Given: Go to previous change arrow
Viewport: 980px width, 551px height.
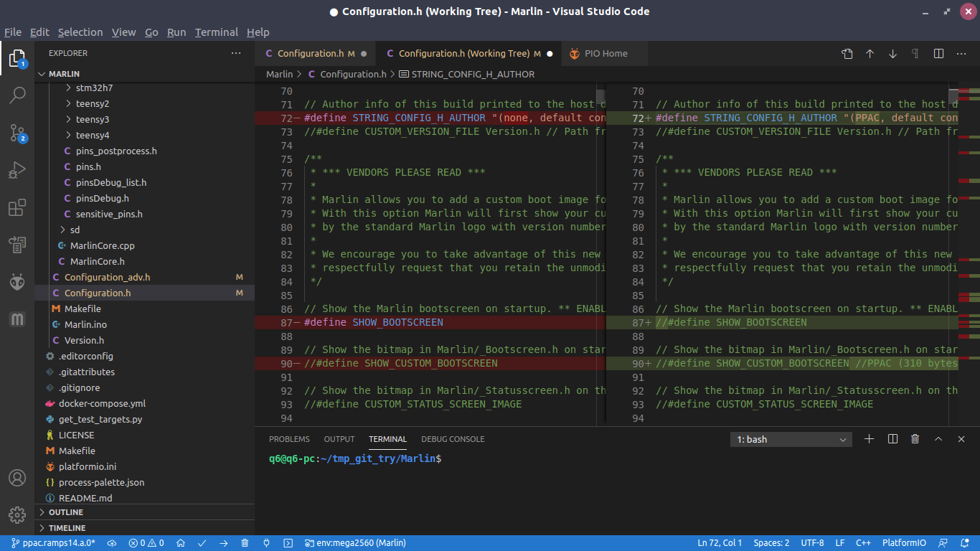Looking at the screenshot, I should click(870, 54).
